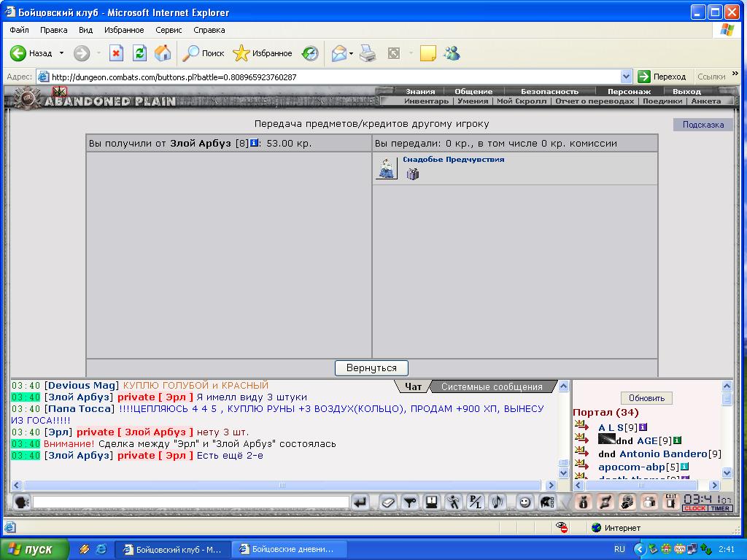The height and width of the screenshot is (560, 747).
Task: Click the running figure icon in chat bar
Action: (x=454, y=502)
